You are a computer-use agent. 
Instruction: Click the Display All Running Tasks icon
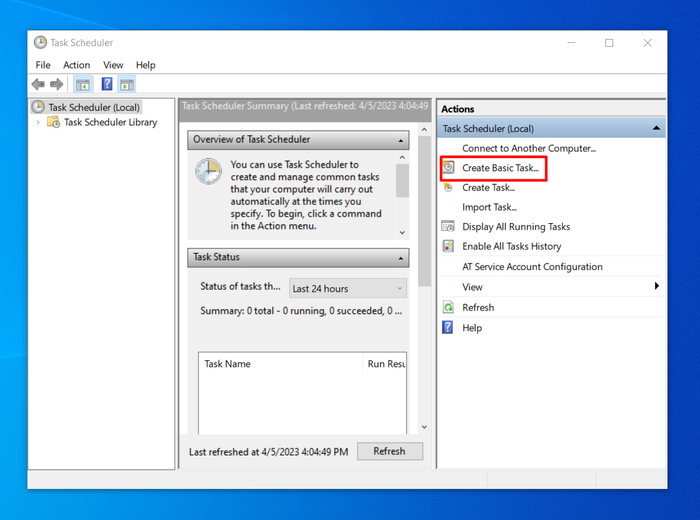click(448, 226)
